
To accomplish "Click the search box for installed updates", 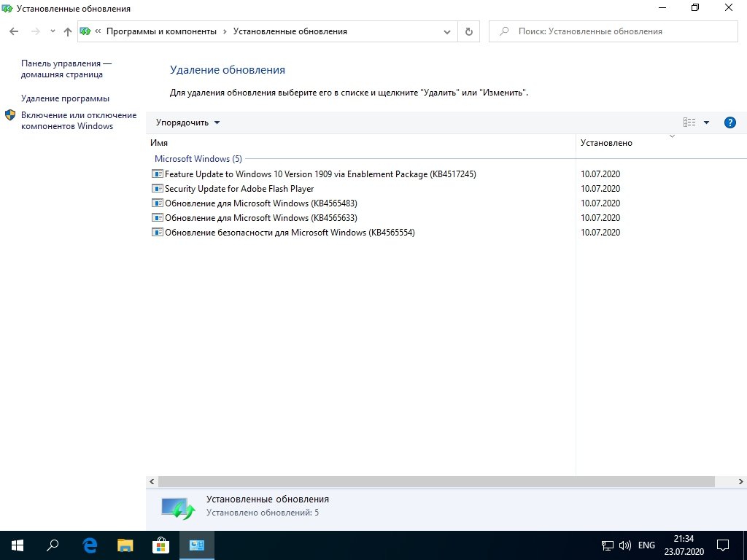I will tap(613, 31).
